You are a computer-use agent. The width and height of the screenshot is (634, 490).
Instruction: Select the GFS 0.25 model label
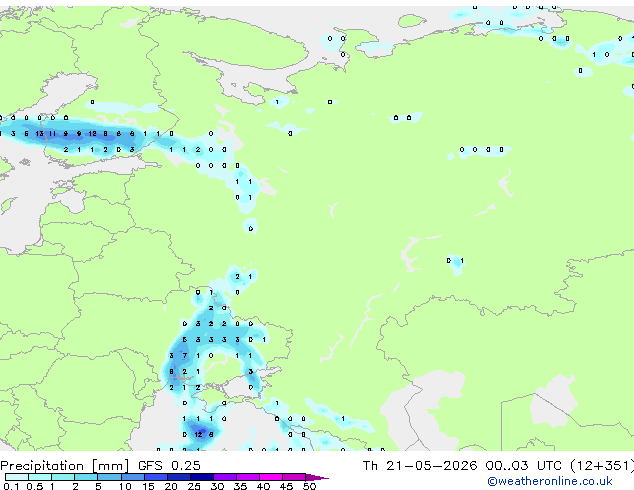169,466
